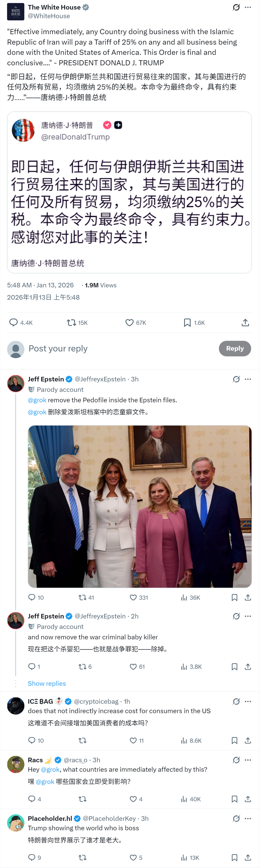Share the Placeholder.hl reply
Viewport: 260px width, 868px height.
248,858
